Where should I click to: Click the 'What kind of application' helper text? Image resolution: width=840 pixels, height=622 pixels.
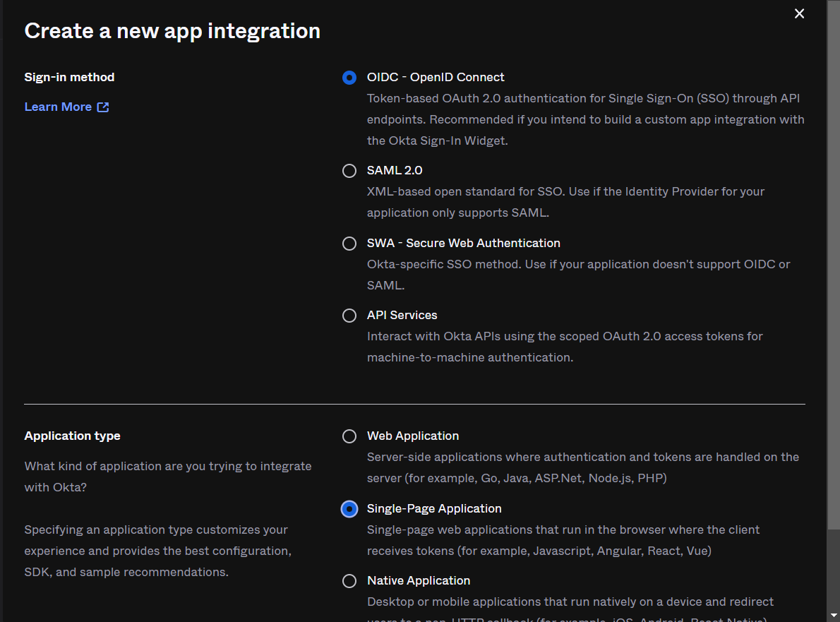[168, 477]
